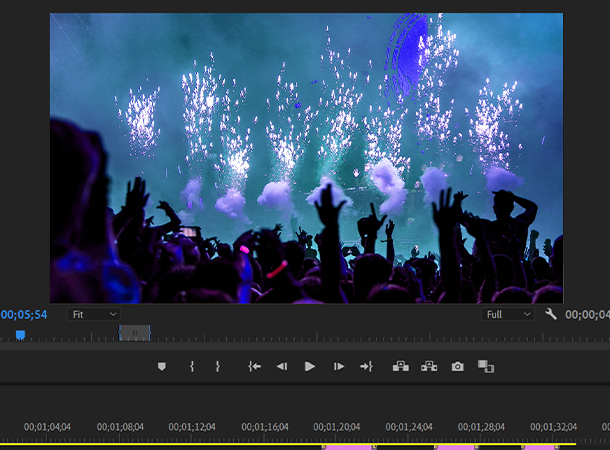Toggle the Comparison View button

click(x=486, y=367)
